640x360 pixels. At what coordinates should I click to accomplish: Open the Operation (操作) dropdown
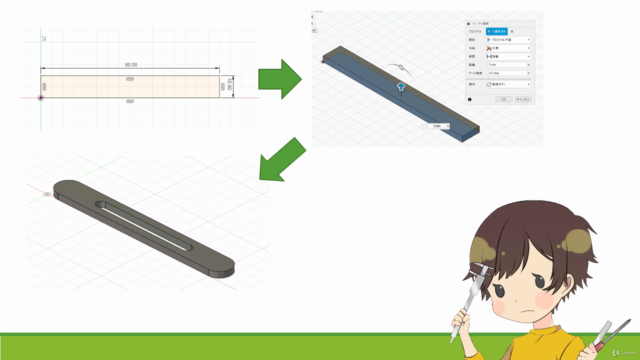coord(508,84)
